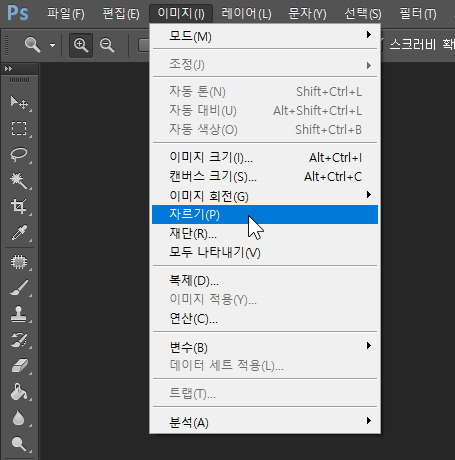Image resolution: width=455 pixels, height=460 pixels.
Task: Expand the 모드(M) submenu
Action: 265,35
